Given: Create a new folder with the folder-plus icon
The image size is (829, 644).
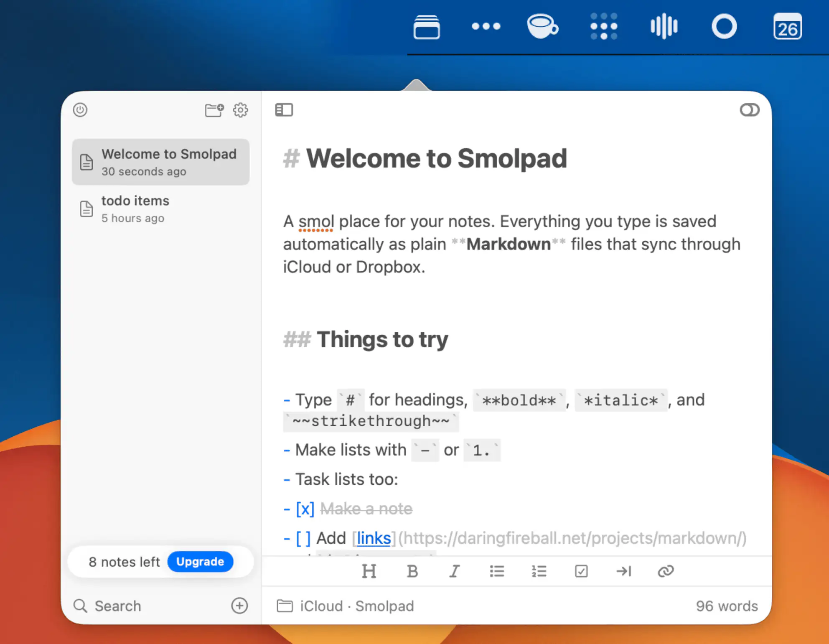Looking at the screenshot, I should (x=214, y=110).
